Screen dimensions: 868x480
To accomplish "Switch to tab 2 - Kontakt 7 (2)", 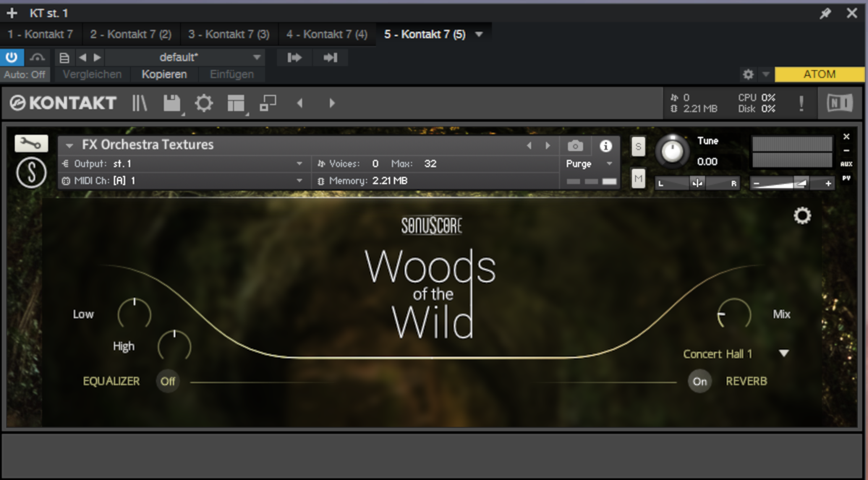I will click(131, 34).
